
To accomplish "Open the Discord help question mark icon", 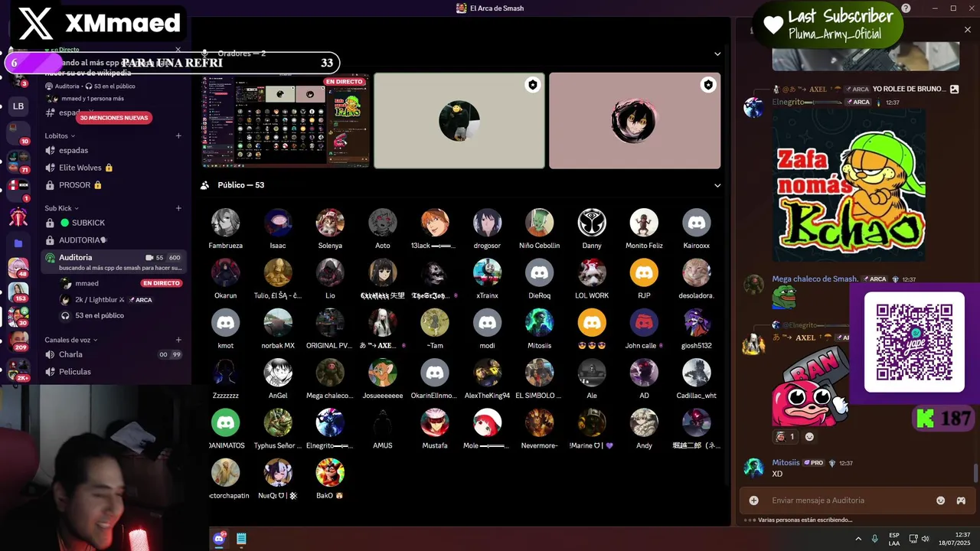I will pos(906,8).
